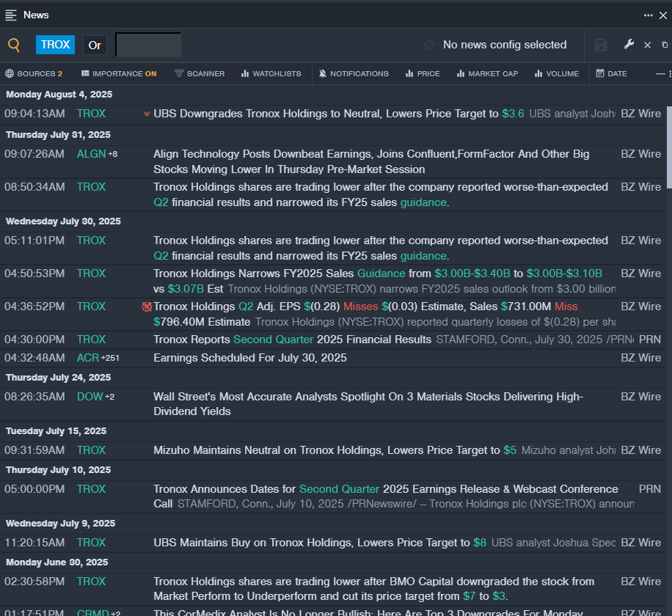Open Align Technology Posts Downbeat Earnings headline
672x616 pixels.
[x=371, y=161]
